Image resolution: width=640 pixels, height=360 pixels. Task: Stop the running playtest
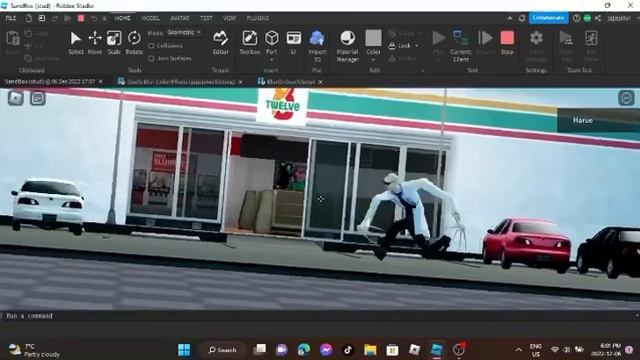507,42
